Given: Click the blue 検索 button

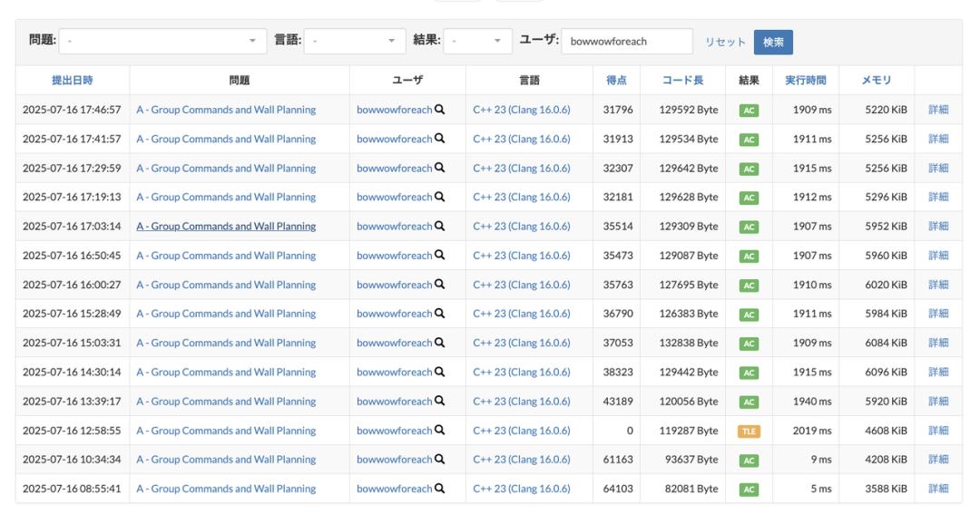Looking at the screenshot, I should pyautogui.click(x=773, y=42).
